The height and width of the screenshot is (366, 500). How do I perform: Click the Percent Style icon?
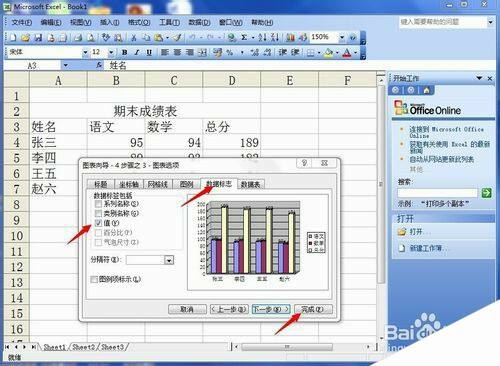click(x=230, y=52)
